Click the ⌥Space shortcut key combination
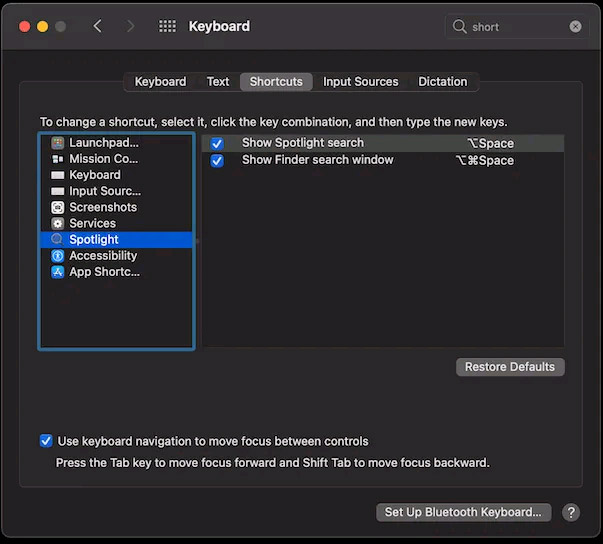 point(490,144)
